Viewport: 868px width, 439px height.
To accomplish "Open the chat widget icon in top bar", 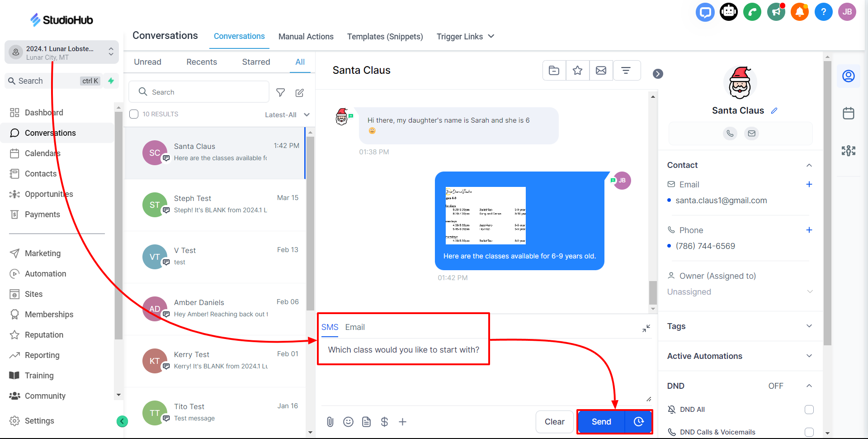I will click(x=705, y=12).
